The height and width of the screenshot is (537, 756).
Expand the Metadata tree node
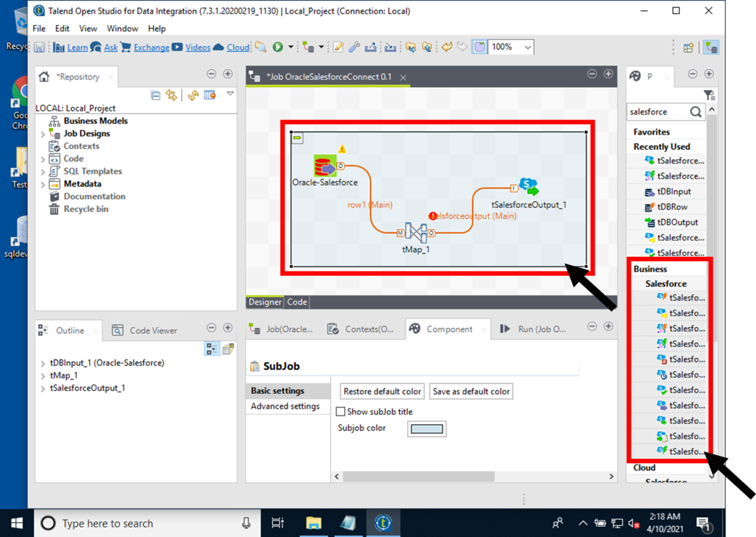click(x=43, y=184)
